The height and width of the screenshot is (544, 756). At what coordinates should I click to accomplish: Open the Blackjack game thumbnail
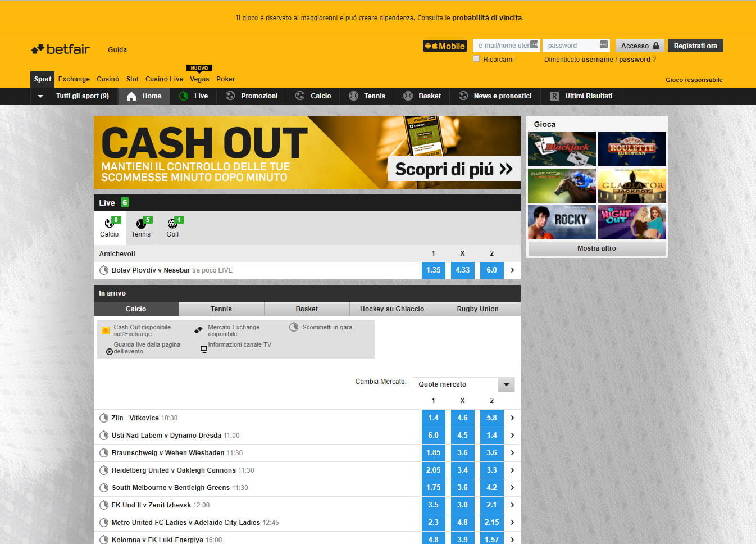(x=562, y=149)
